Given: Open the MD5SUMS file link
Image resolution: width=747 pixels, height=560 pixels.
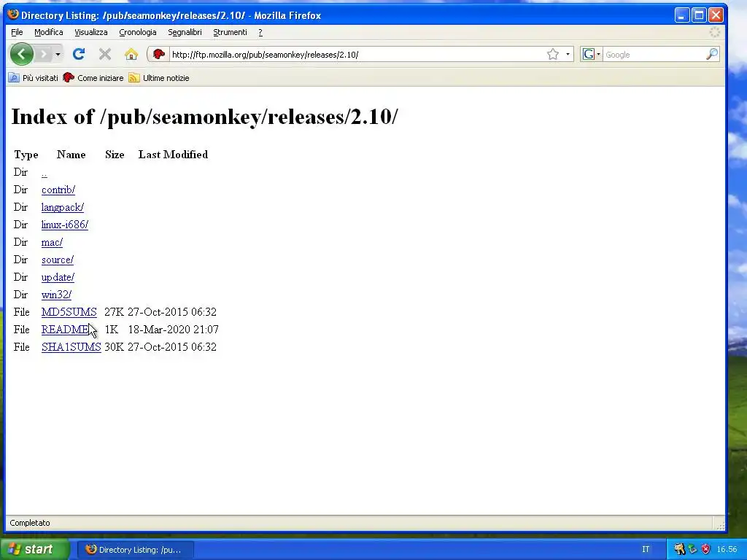Looking at the screenshot, I should (x=69, y=312).
